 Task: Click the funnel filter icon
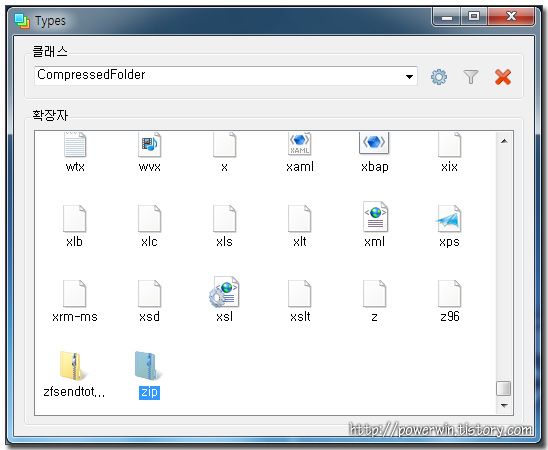click(470, 77)
